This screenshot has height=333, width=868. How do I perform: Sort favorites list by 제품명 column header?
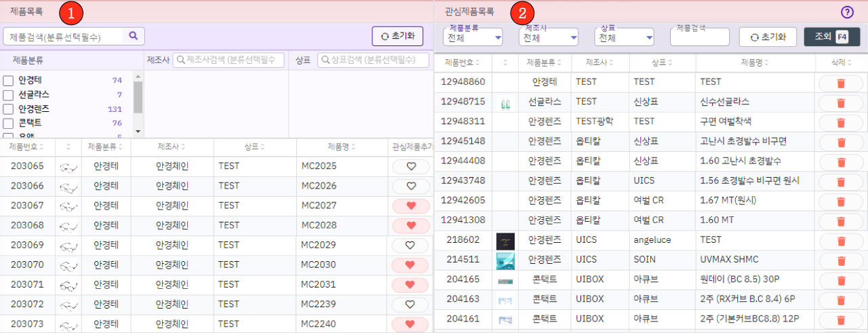[x=755, y=62]
